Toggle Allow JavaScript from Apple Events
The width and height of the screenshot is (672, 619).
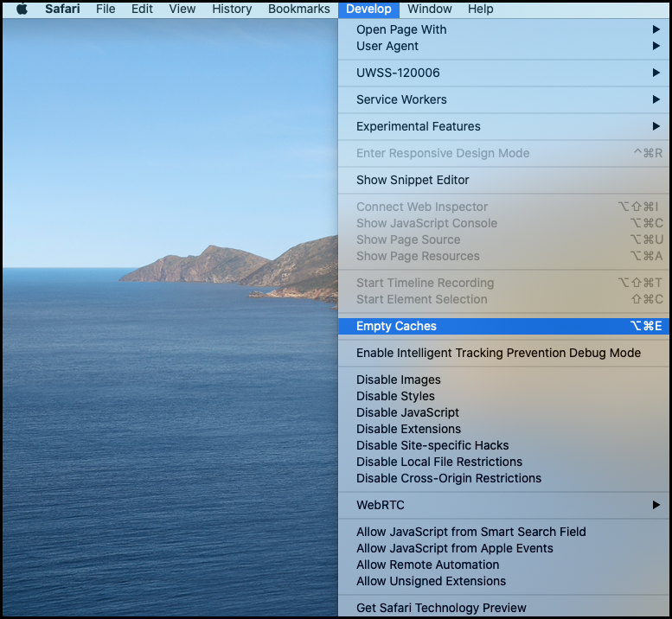pos(505,548)
